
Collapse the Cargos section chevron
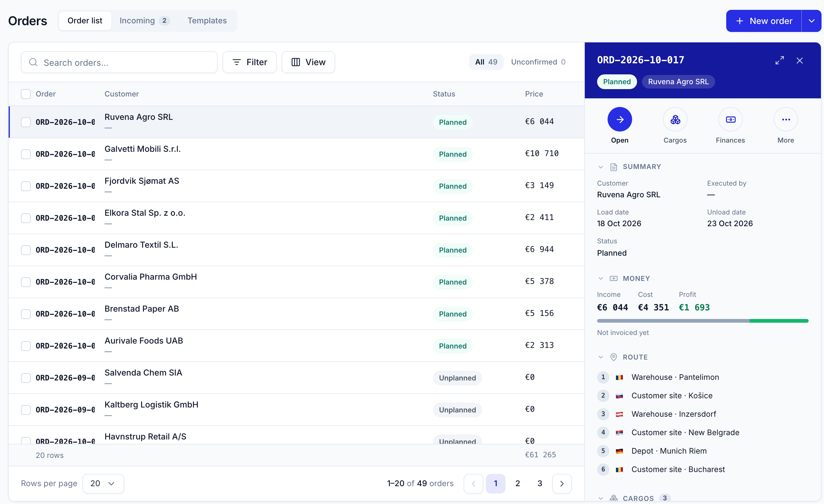tap(600, 498)
